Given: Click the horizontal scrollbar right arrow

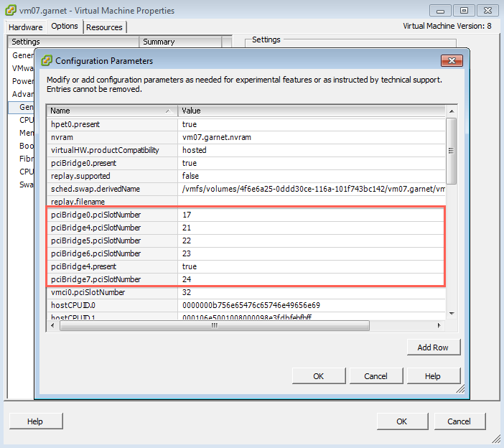Looking at the screenshot, I should pyautogui.click(x=439, y=325).
